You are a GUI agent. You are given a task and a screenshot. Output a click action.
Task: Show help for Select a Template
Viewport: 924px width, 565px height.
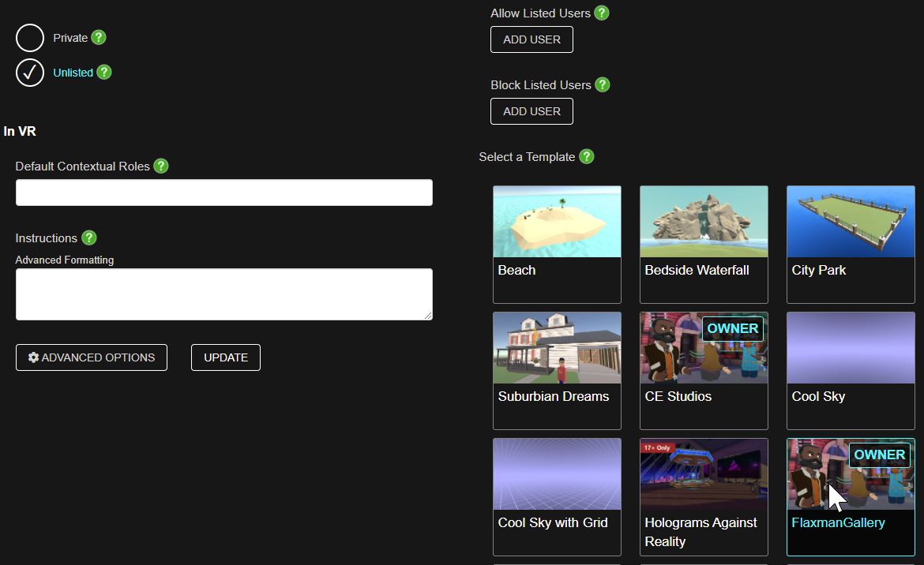(x=586, y=157)
